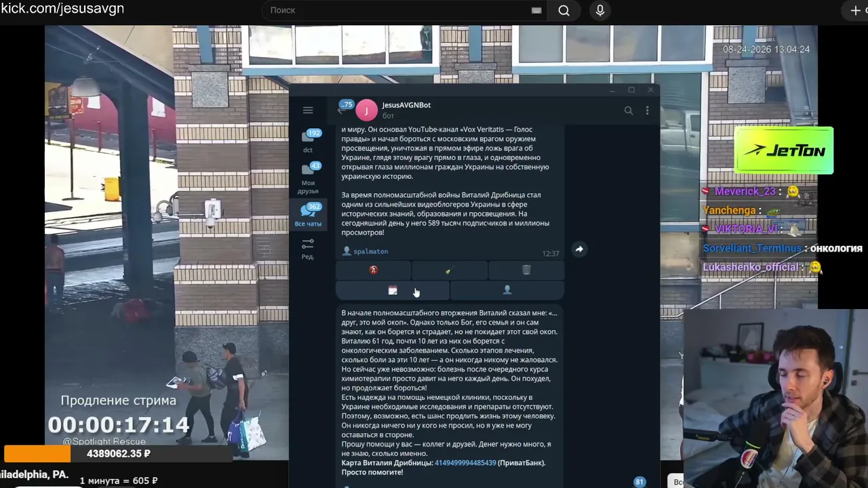Click the magnifier search button

[564, 10]
